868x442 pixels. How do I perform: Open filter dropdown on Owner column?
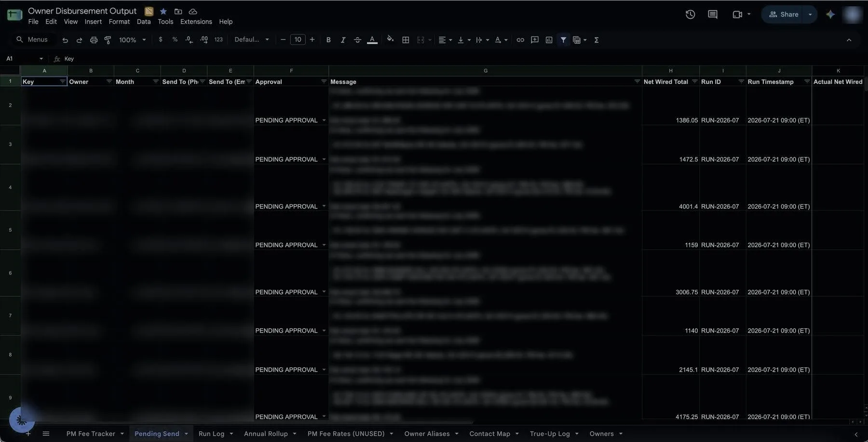point(109,82)
